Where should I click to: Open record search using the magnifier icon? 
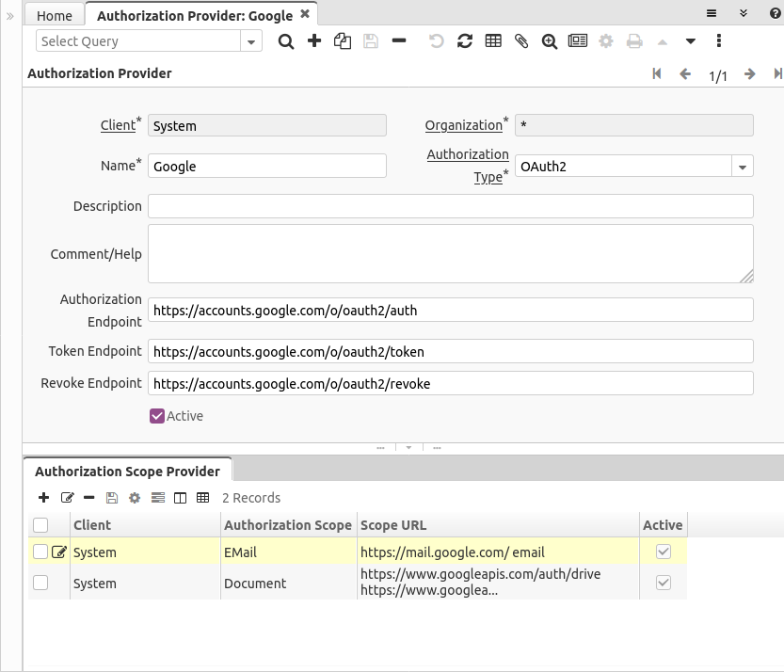tap(286, 41)
